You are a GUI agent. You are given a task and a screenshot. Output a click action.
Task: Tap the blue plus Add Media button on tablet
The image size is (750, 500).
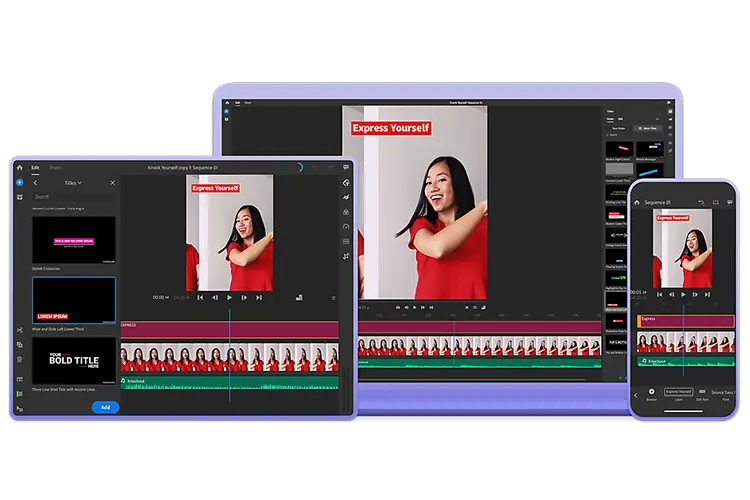20,182
